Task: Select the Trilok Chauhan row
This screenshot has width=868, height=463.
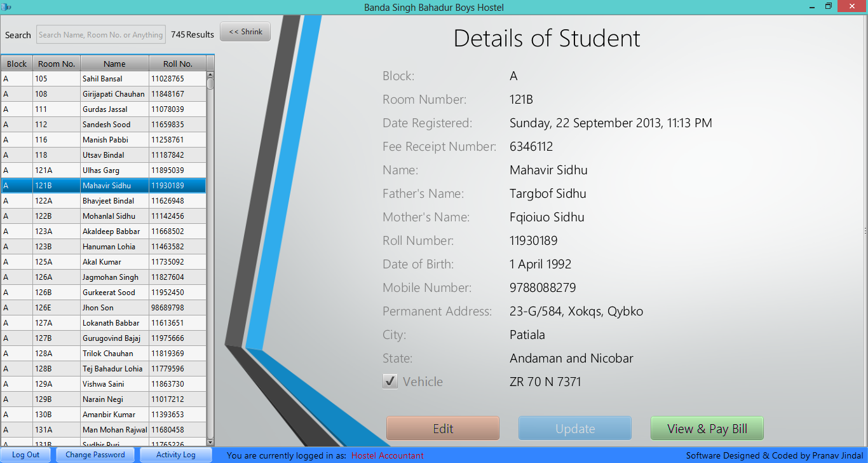Action: [x=104, y=354]
